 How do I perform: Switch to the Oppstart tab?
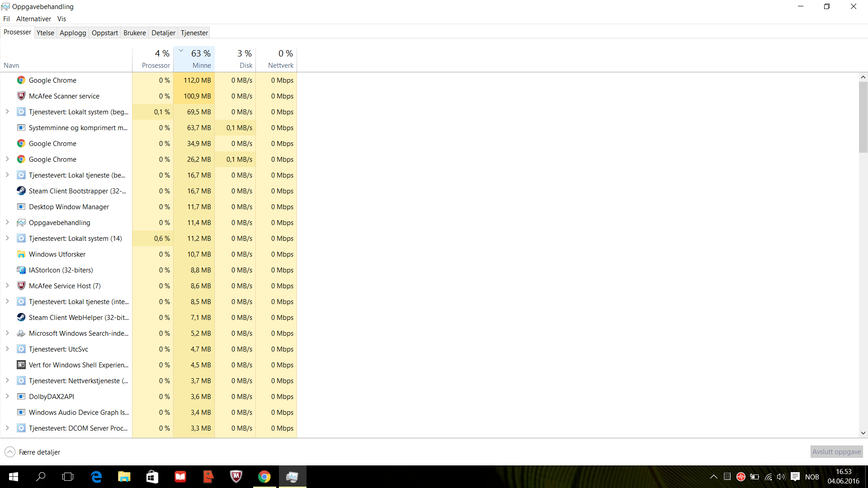(x=104, y=33)
